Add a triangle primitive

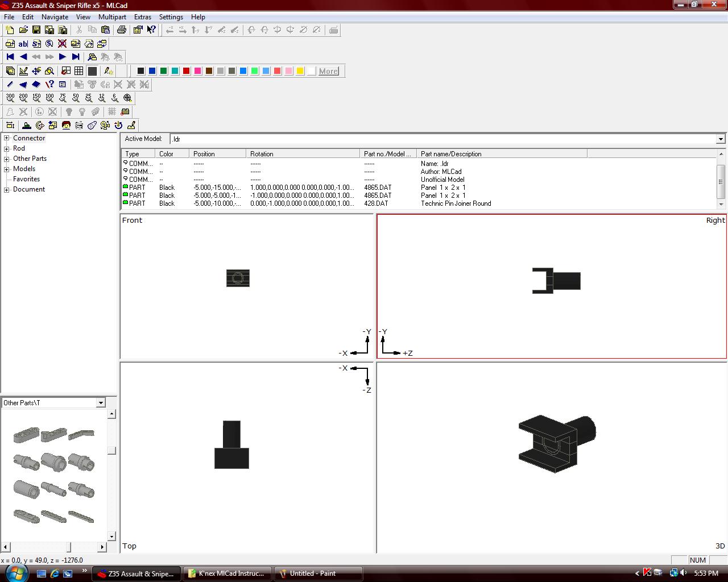point(23,84)
